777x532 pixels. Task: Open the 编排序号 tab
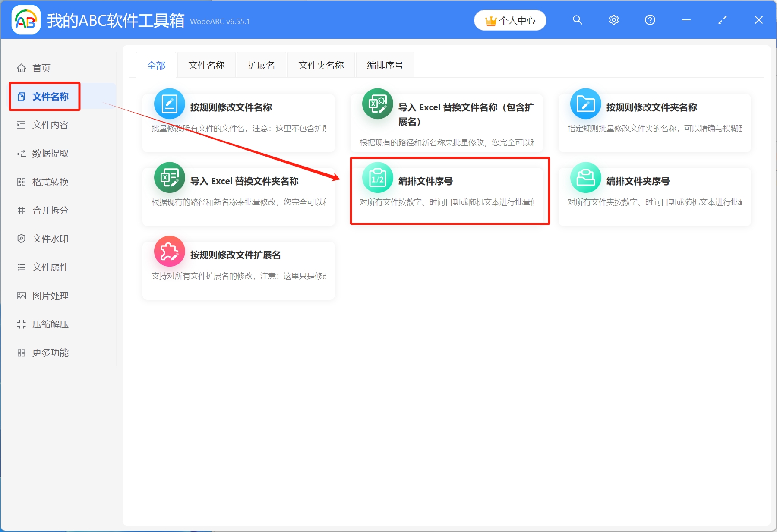coord(385,64)
